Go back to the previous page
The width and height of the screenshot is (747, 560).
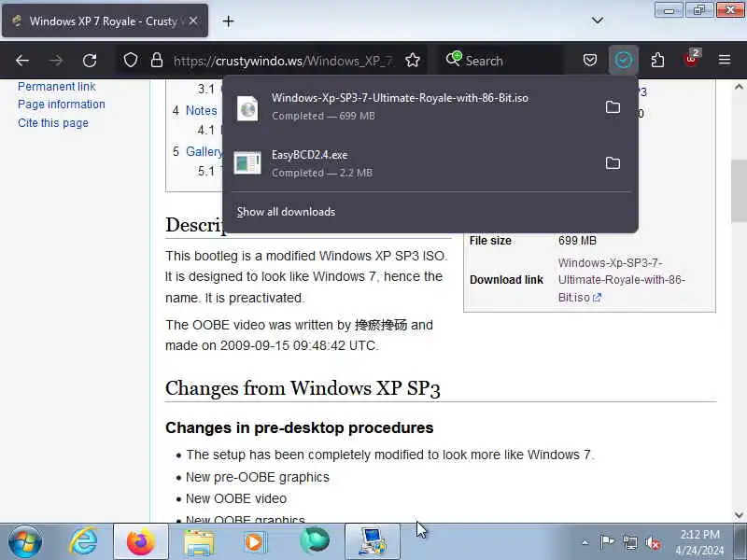point(22,61)
